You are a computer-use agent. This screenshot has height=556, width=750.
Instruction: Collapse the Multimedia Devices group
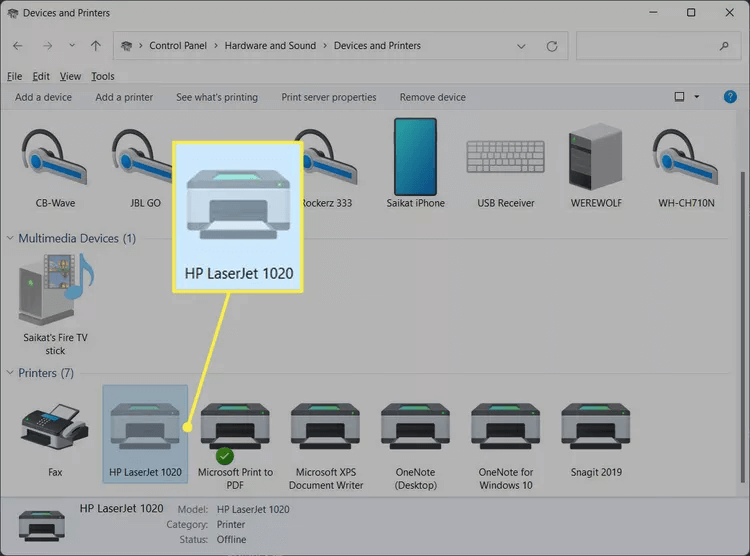[10, 238]
